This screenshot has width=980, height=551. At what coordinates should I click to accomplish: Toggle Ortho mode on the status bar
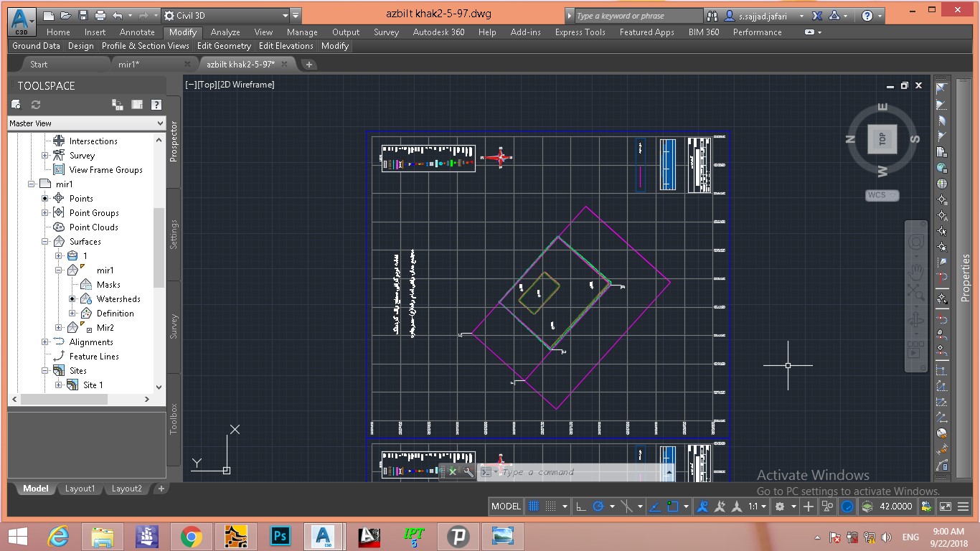coord(580,507)
